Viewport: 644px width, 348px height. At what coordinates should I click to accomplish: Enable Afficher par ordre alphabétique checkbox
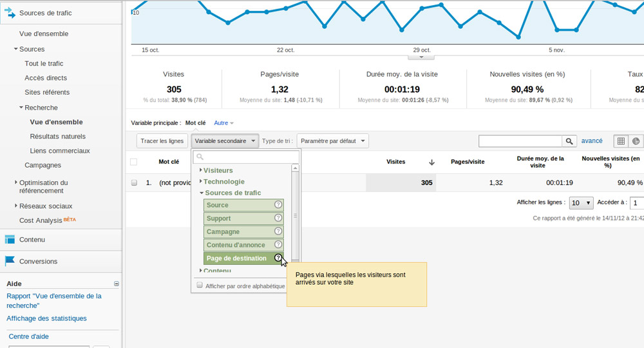coord(200,285)
